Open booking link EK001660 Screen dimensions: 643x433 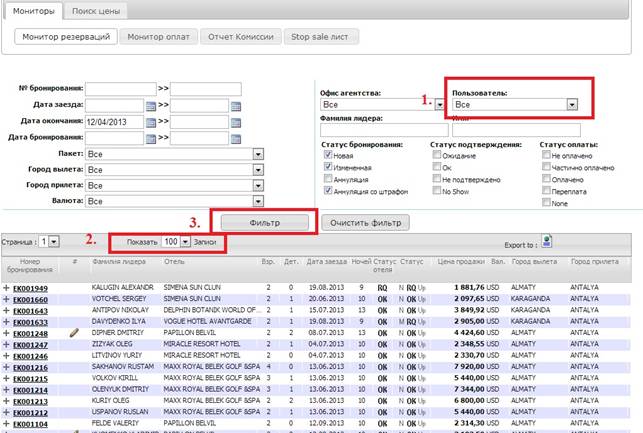point(30,300)
